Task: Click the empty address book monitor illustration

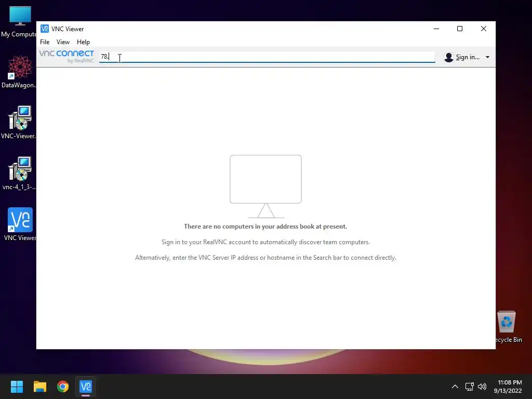Action: click(x=265, y=187)
